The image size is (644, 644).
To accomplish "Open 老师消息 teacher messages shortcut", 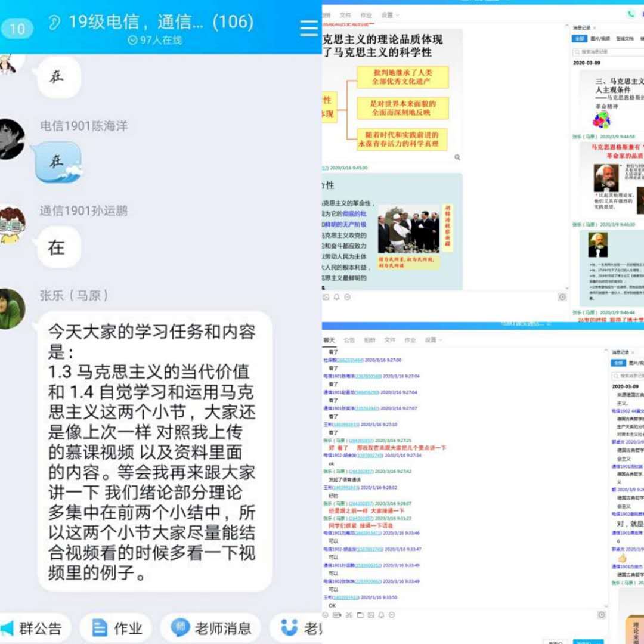I will 211,628.
